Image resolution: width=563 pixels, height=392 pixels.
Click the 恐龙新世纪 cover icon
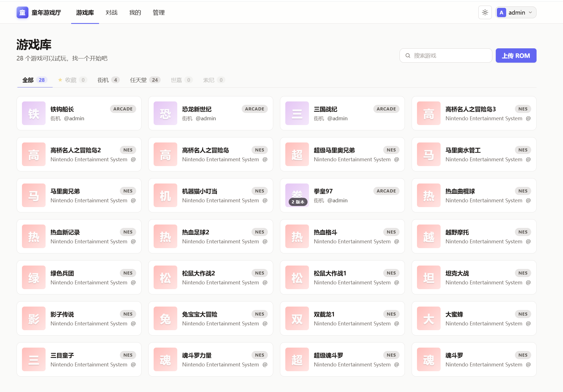point(165,113)
